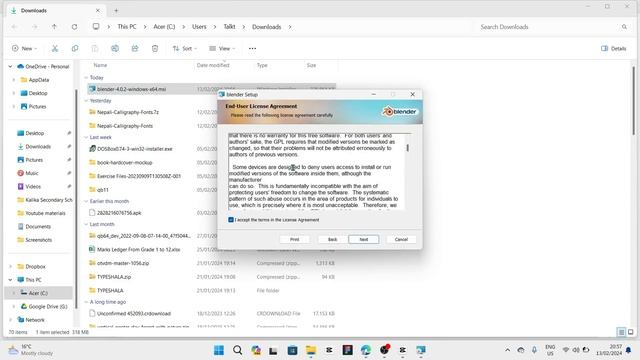Click Users in the address breadcrumb
Image resolution: width=640 pixels, height=360 pixels.
coord(199,27)
